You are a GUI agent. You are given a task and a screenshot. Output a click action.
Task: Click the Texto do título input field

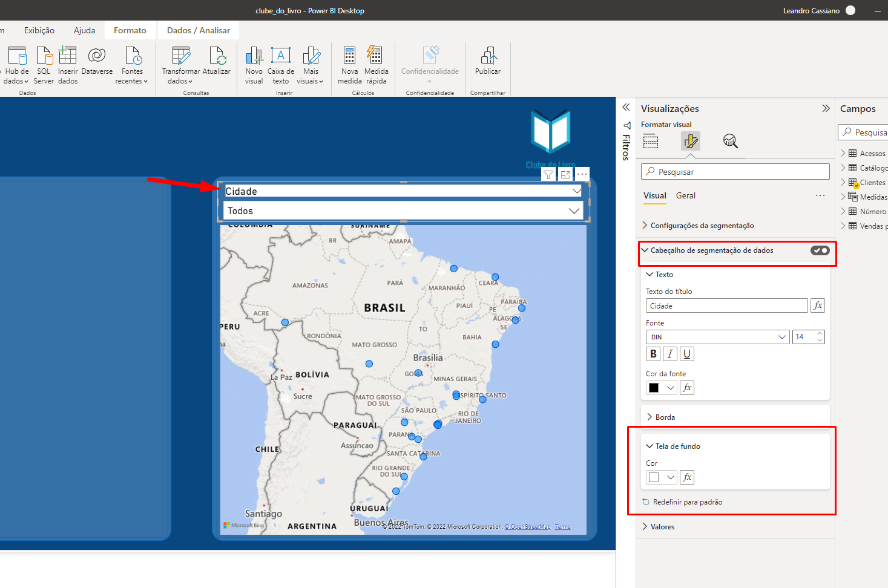coord(727,305)
